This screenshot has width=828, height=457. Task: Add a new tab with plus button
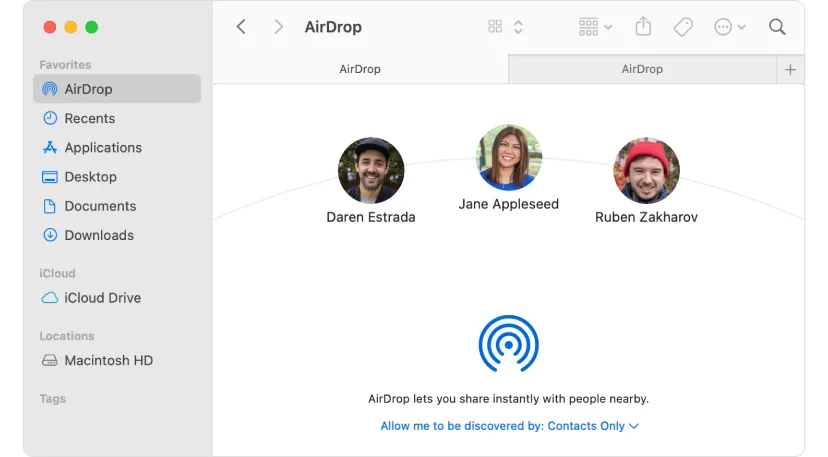pyautogui.click(x=790, y=70)
